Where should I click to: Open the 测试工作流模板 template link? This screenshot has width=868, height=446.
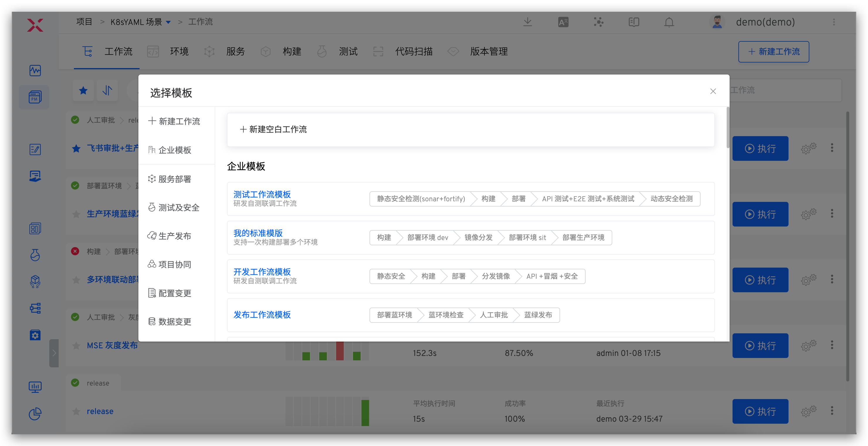tap(262, 194)
